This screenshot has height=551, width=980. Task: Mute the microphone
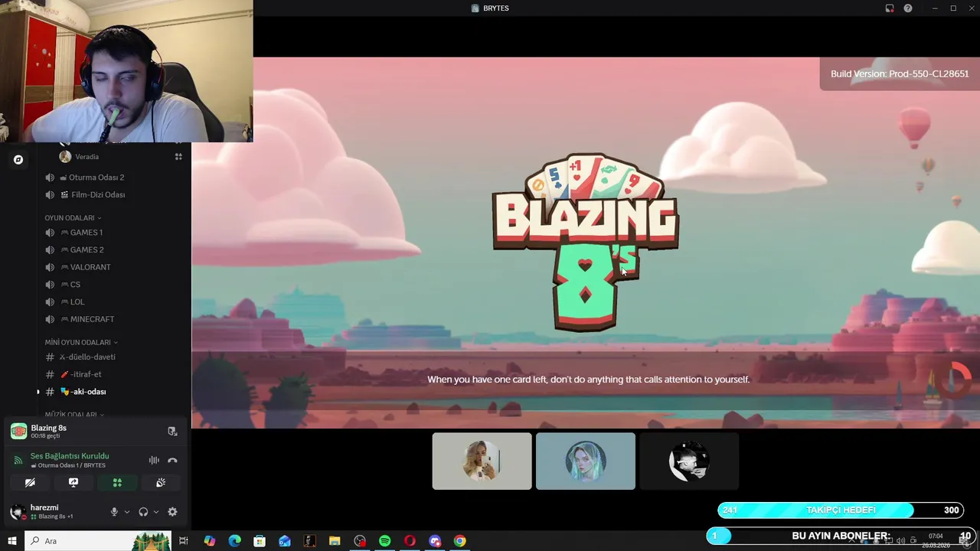coord(114,512)
